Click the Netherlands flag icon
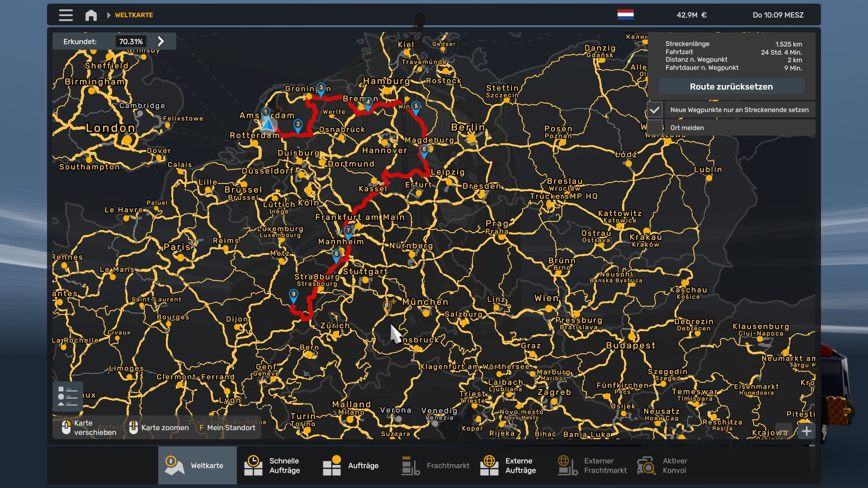The width and height of the screenshot is (868, 488). pyautogui.click(x=625, y=15)
